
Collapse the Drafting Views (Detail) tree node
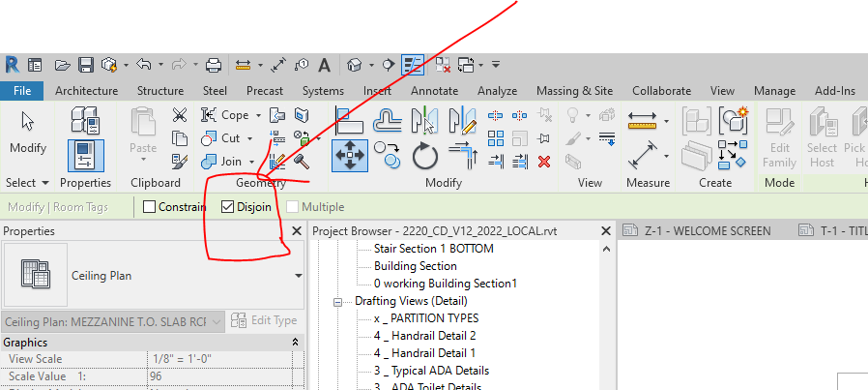click(337, 302)
